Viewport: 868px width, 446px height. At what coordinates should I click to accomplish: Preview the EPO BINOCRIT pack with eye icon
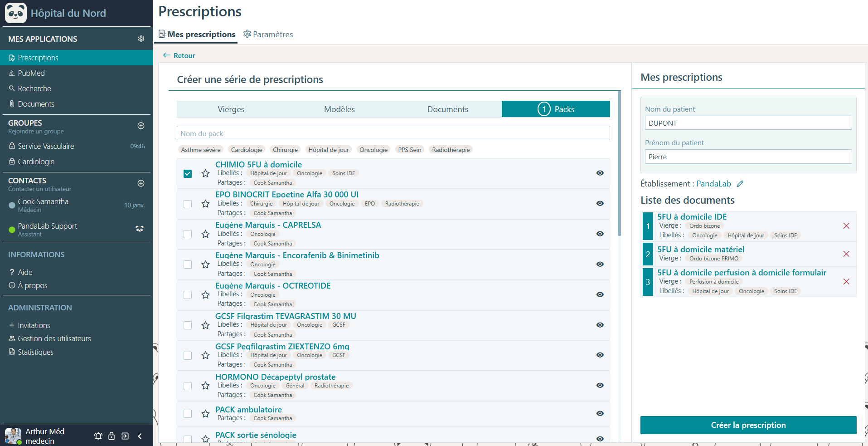(x=600, y=203)
